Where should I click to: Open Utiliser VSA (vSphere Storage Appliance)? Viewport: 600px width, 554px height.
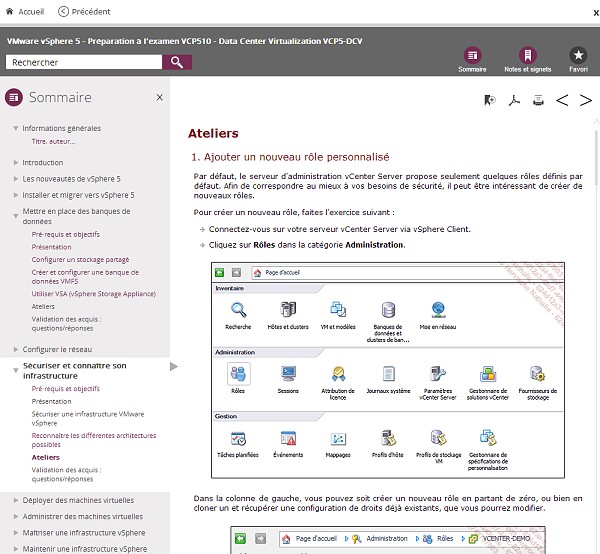94,294
